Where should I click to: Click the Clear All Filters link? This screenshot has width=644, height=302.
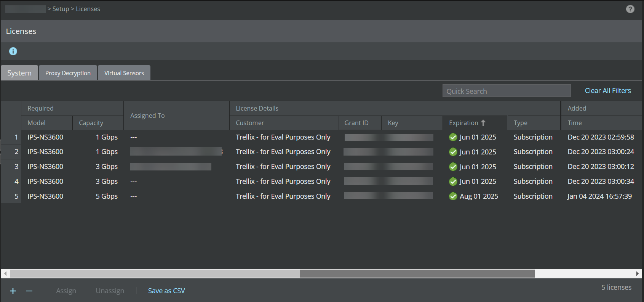pos(608,91)
